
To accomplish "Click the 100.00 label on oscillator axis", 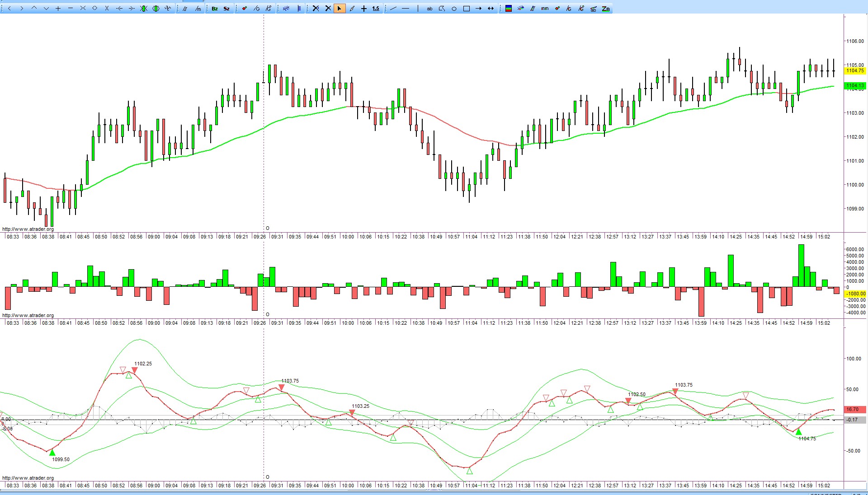I will [854, 359].
